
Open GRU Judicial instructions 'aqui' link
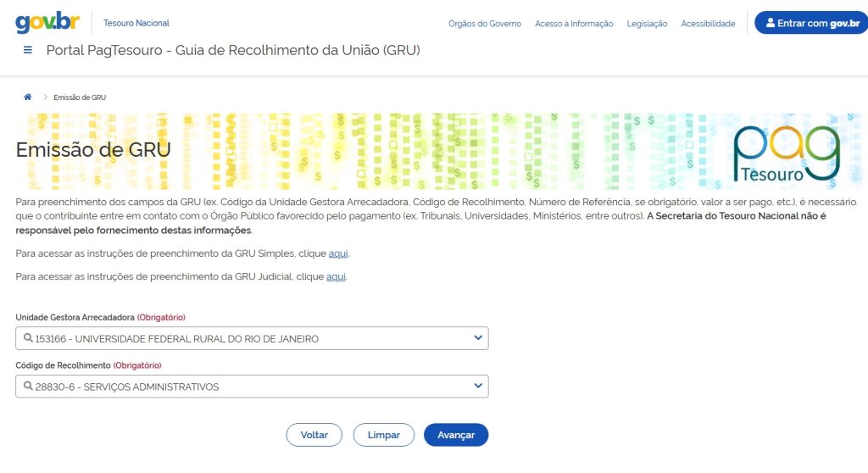(336, 276)
